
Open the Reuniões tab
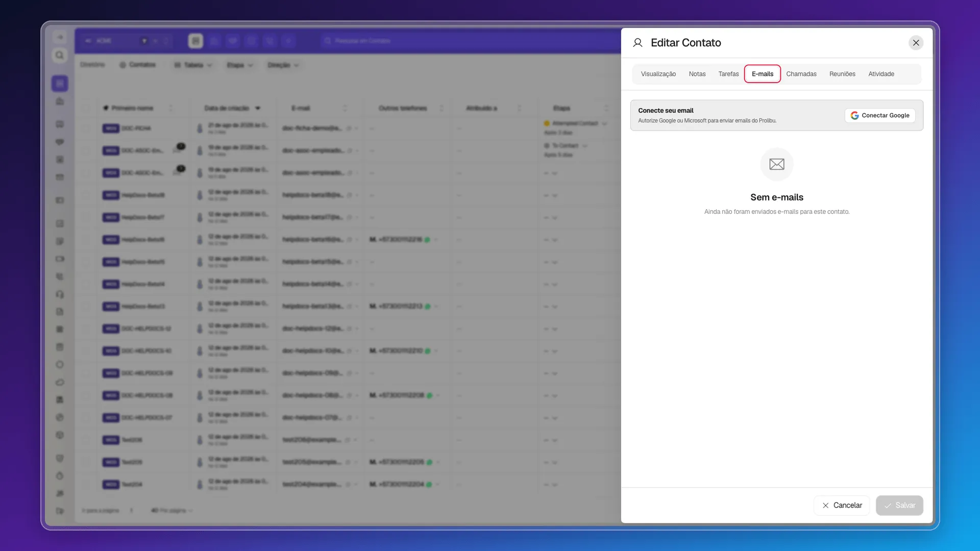(842, 74)
